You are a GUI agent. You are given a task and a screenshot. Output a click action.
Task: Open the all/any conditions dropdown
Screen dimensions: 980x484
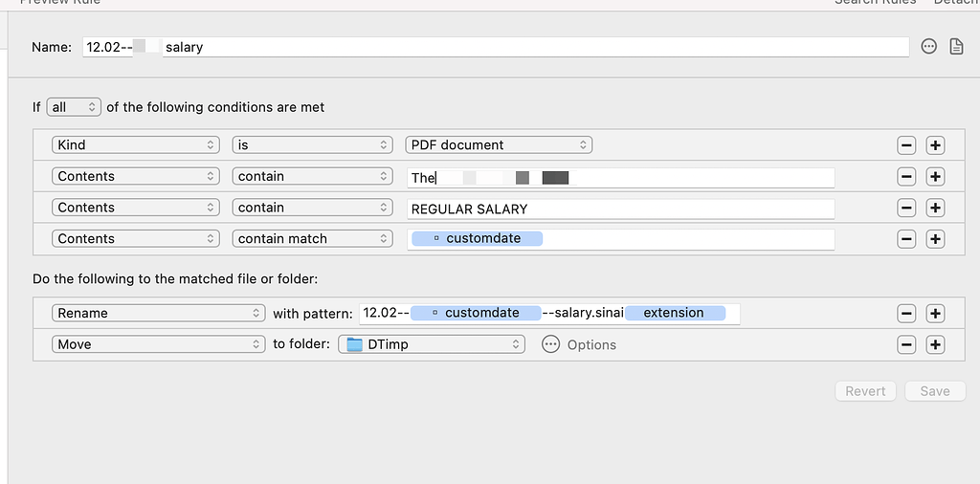[x=74, y=107]
